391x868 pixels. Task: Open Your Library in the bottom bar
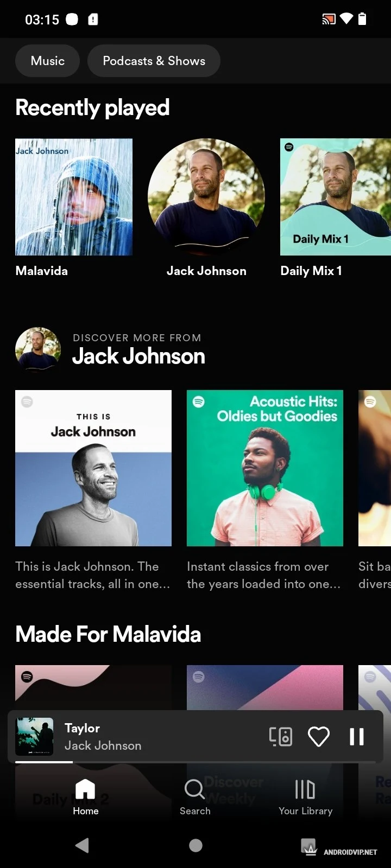[305, 796]
